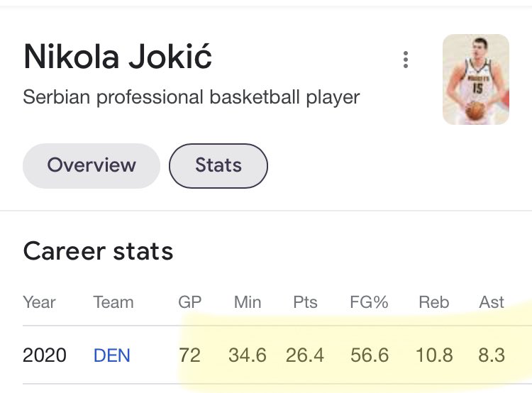532x393 pixels.
Task: Click the Ast column header
Action: coord(492,302)
